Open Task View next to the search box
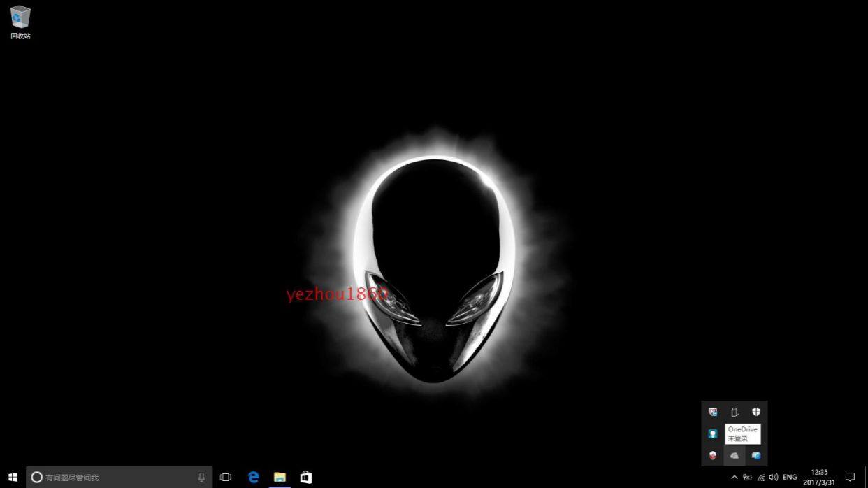The image size is (868, 488). coord(224,477)
